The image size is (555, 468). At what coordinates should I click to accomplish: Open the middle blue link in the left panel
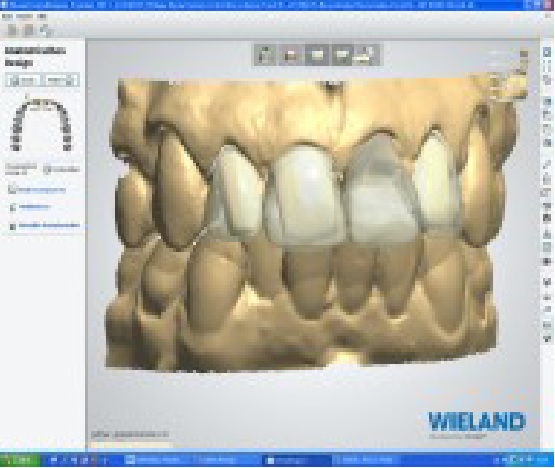[x=34, y=207]
